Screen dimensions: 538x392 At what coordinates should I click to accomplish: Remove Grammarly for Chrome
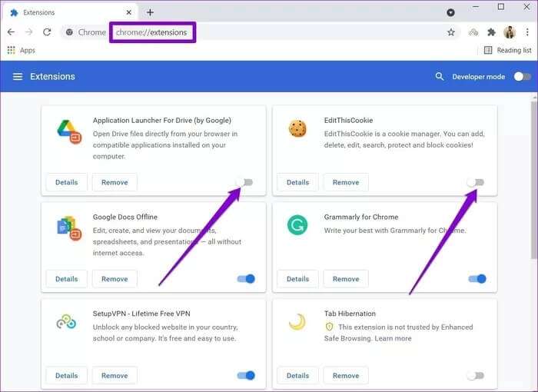point(346,279)
